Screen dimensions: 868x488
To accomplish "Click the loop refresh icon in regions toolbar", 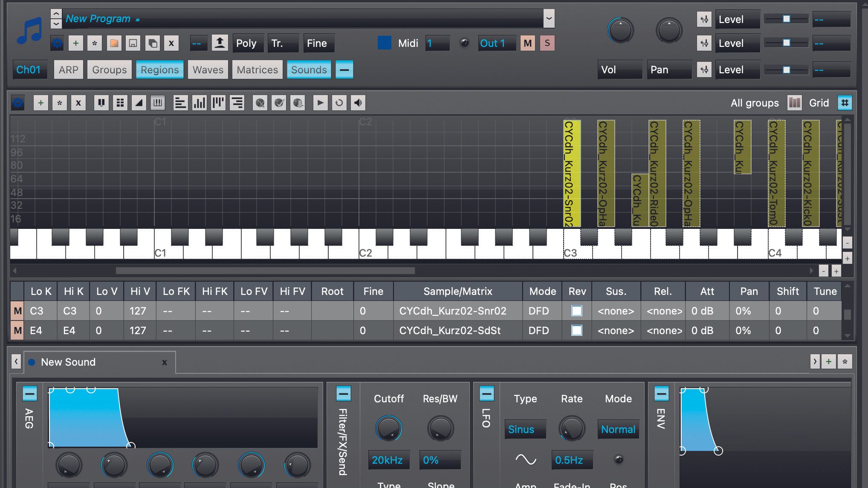I will click(x=339, y=103).
